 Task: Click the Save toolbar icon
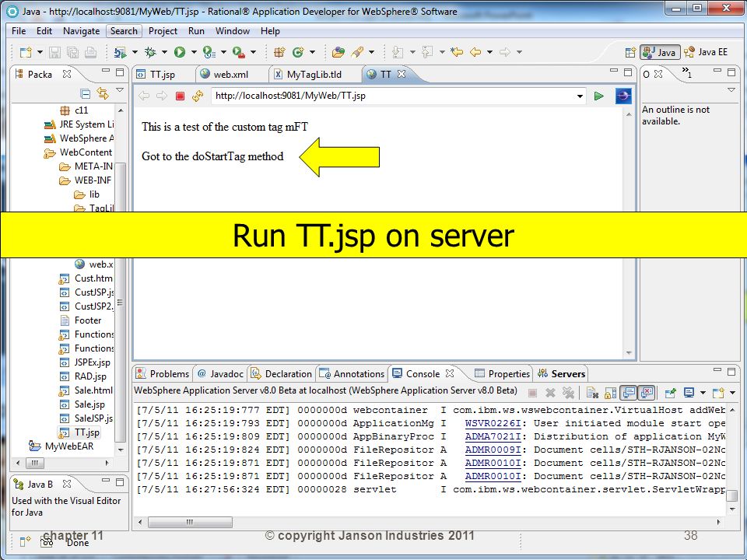54,52
